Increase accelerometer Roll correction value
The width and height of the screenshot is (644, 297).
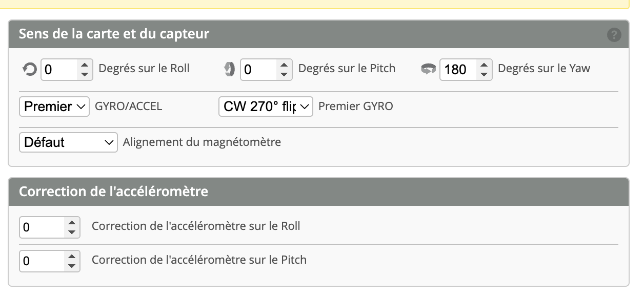click(72, 222)
